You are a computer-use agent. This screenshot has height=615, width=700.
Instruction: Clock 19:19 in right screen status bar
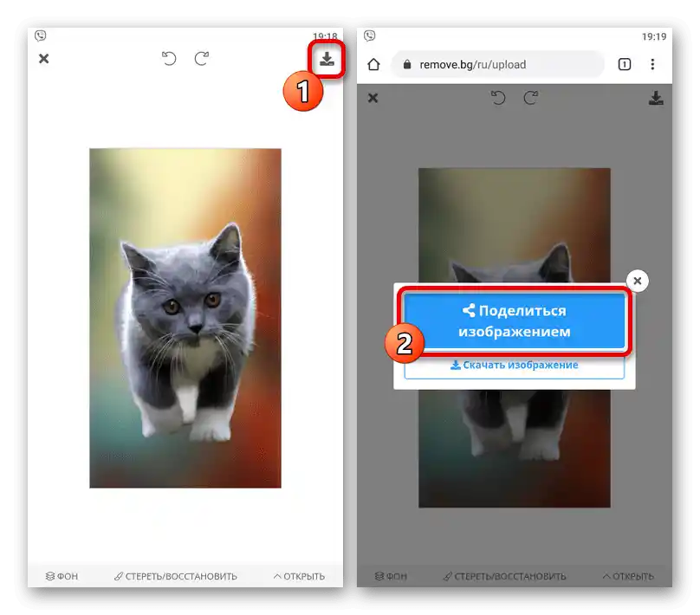[654, 36]
